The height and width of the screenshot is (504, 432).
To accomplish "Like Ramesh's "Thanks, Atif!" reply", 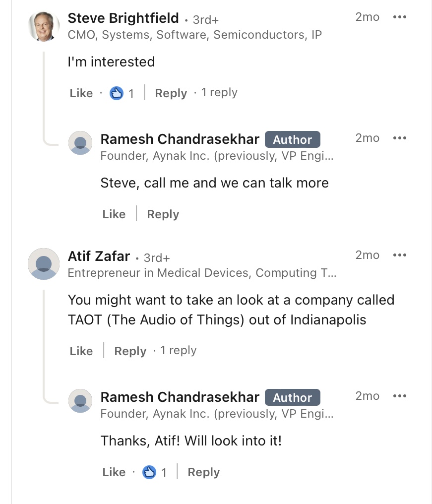I will tap(114, 472).
